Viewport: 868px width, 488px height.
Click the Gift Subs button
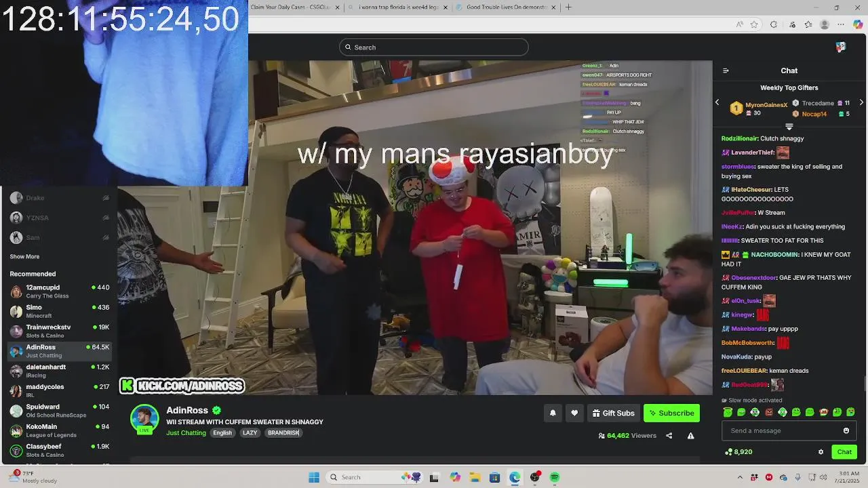(613, 413)
